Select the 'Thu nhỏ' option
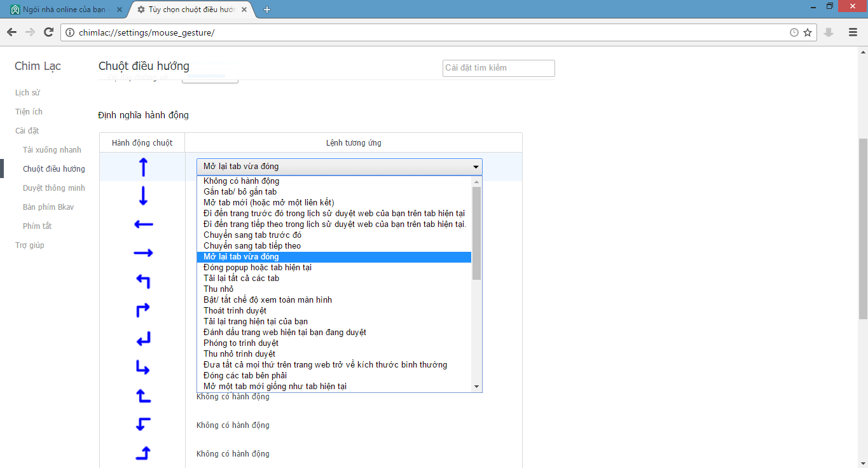868x468 pixels. [x=334, y=289]
